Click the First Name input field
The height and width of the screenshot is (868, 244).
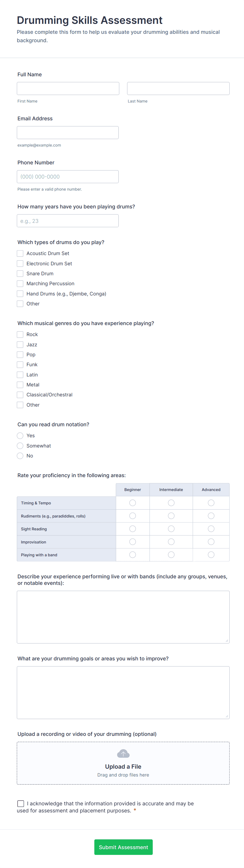[68, 88]
